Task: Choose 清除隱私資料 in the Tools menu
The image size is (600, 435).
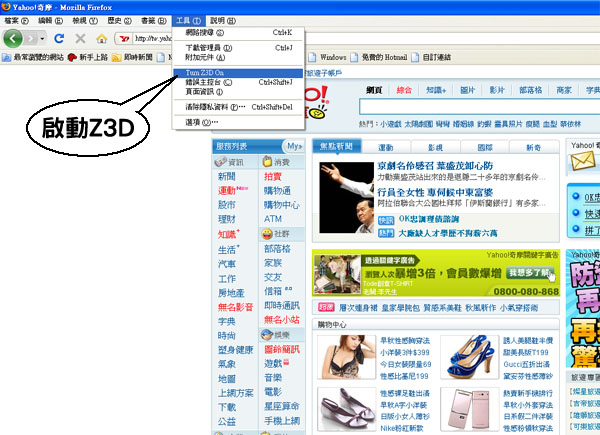Action: (238, 107)
